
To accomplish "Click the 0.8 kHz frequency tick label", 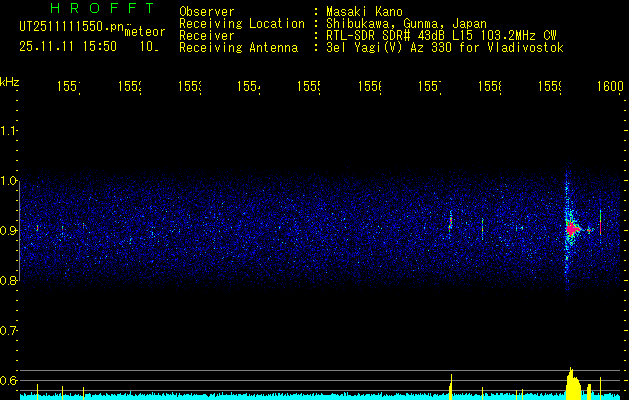I will pyautogui.click(x=9, y=281).
